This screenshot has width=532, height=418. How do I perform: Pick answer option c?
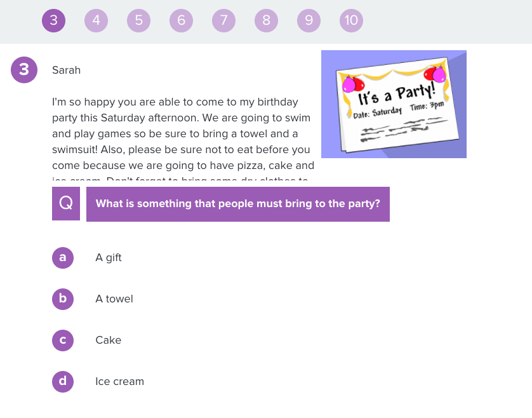pos(63,340)
